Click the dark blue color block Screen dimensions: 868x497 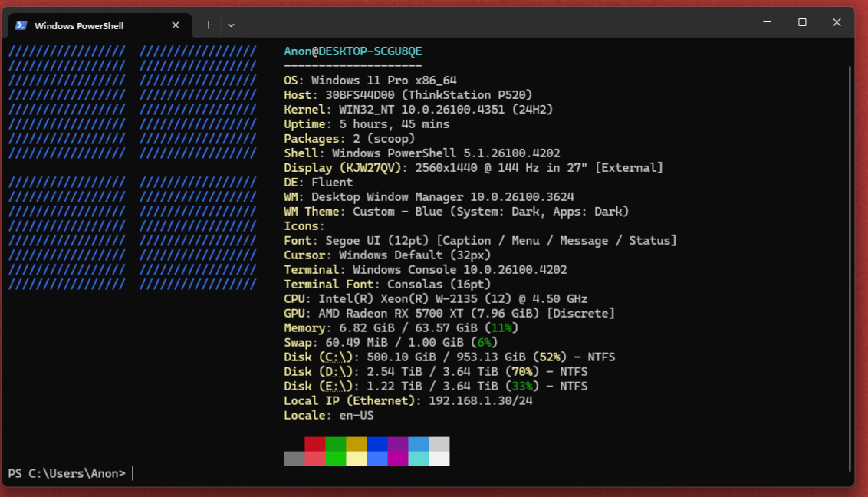coord(377,444)
